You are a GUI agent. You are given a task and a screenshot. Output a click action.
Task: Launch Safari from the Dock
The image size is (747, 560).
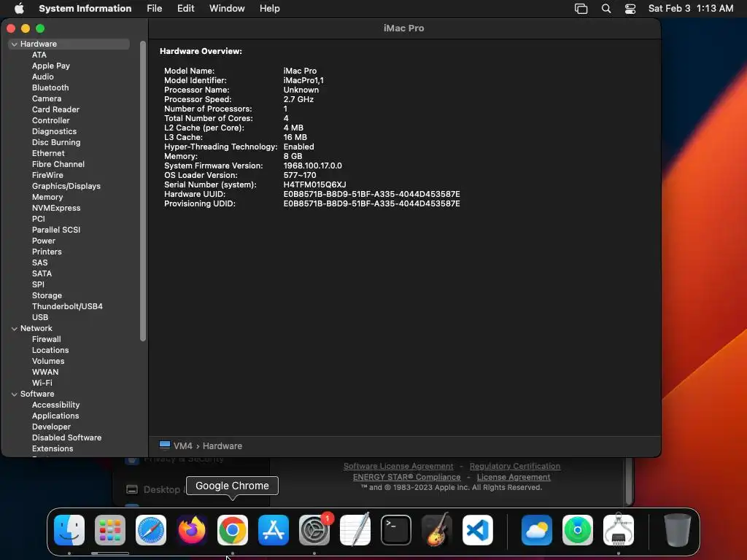(x=151, y=529)
